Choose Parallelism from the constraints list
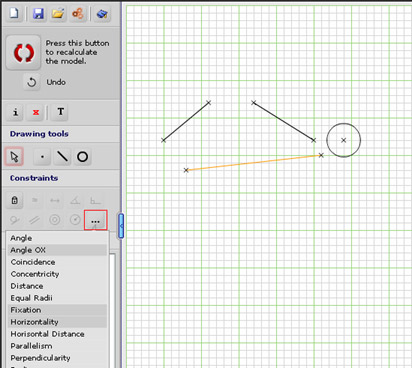 [x=57, y=346]
